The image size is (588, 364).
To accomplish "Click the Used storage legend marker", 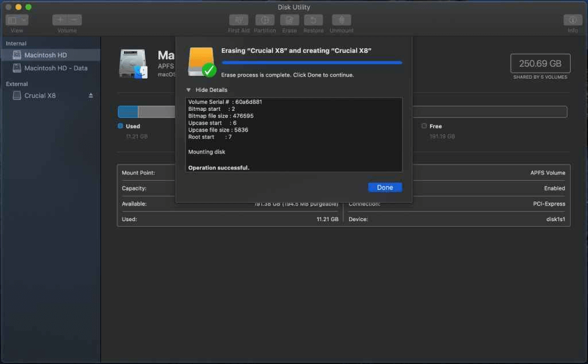I will [x=121, y=126].
